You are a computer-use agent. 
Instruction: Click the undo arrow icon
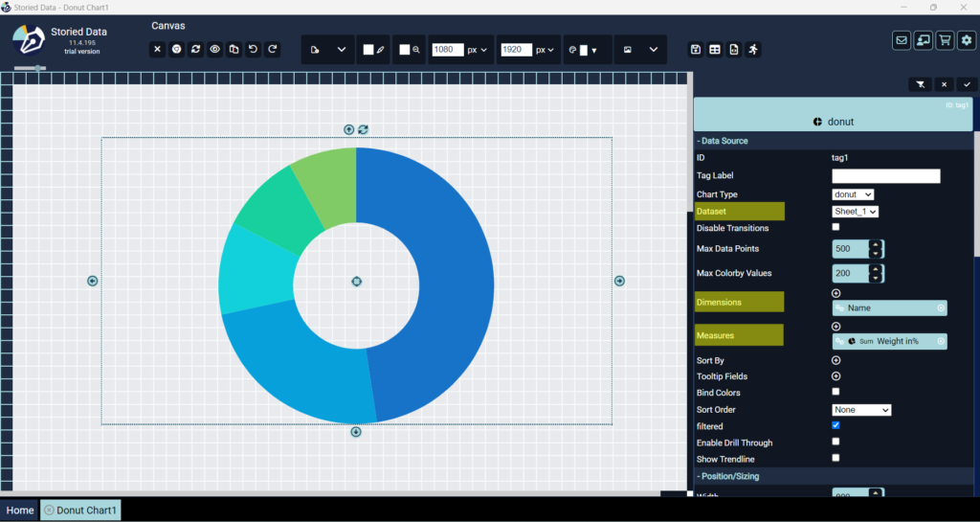(254, 49)
